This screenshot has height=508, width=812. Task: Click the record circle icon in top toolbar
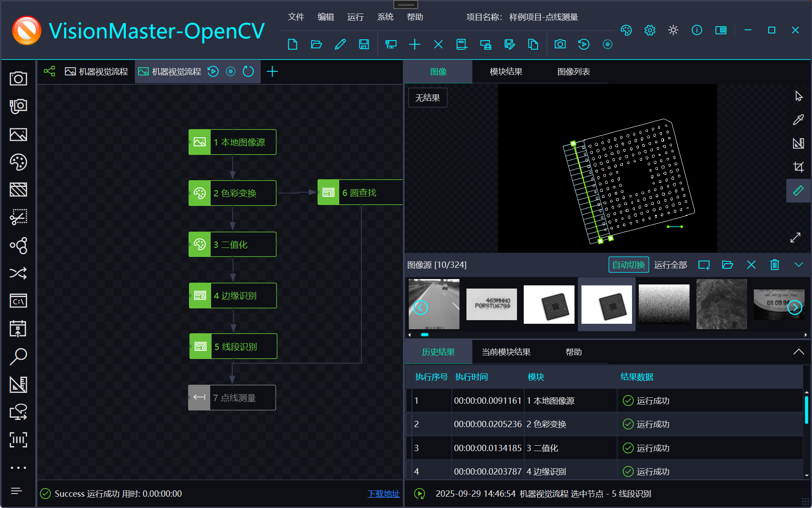[x=608, y=44]
